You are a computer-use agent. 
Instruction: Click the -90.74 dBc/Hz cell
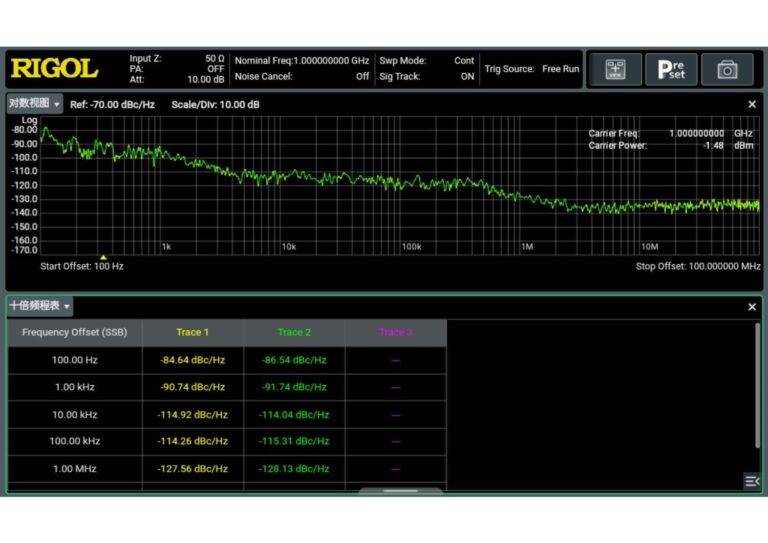point(192,387)
